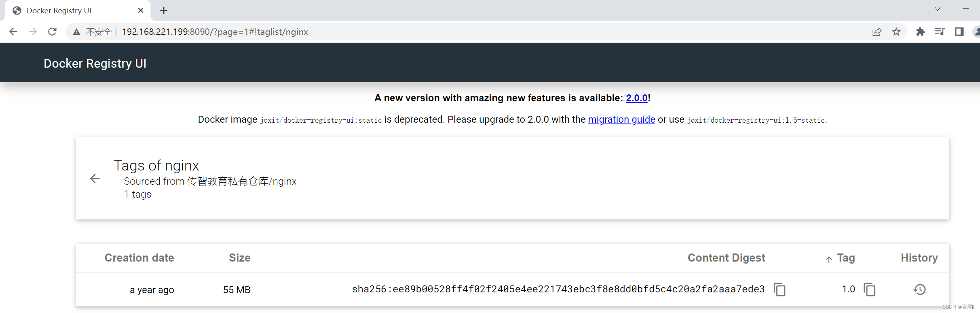
Task: Copy the 1.0 tag name
Action: (869, 290)
